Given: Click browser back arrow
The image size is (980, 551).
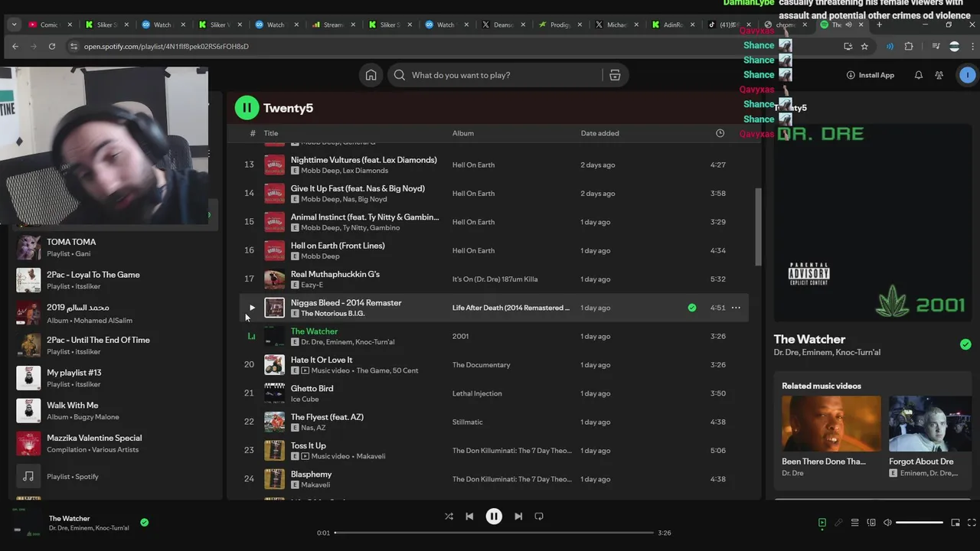Looking at the screenshot, I should (15, 47).
